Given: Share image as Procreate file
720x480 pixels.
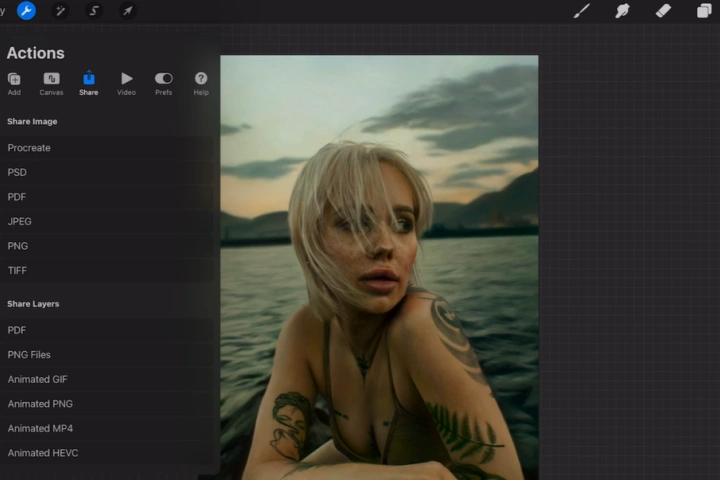Looking at the screenshot, I should click(x=107, y=148).
